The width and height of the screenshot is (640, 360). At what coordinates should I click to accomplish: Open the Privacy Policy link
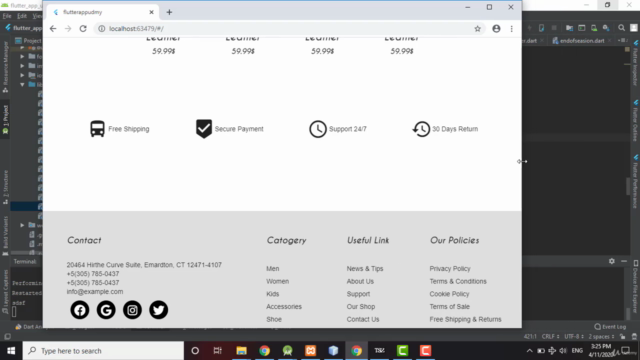click(x=450, y=269)
